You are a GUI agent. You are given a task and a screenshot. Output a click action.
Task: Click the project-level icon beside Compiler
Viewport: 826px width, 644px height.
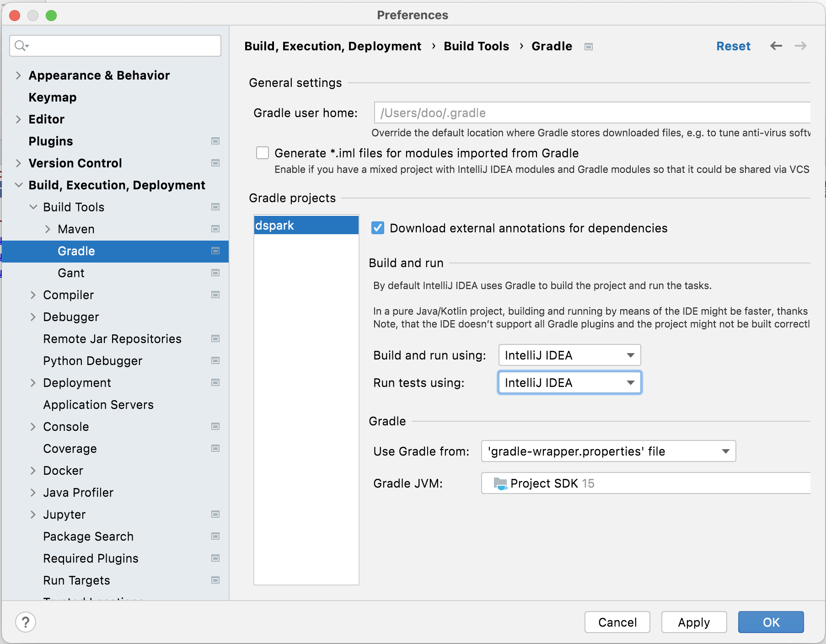click(215, 295)
